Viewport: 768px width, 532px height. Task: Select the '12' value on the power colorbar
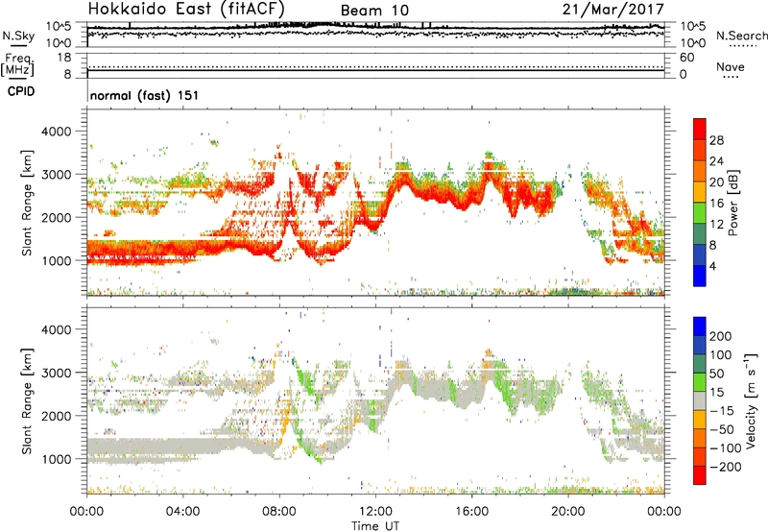(716, 225)
